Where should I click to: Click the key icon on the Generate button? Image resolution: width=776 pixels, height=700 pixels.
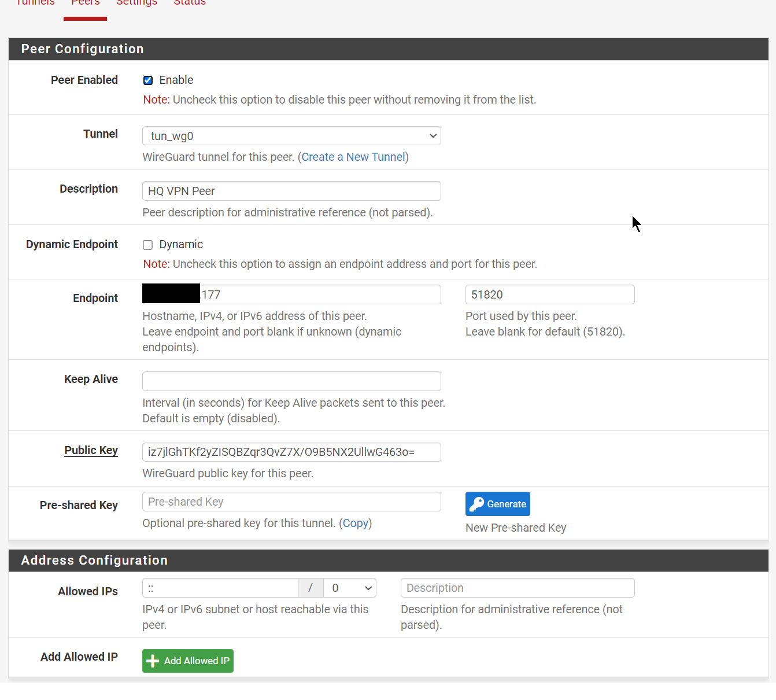pyautogui.click(x=476, y=504)
